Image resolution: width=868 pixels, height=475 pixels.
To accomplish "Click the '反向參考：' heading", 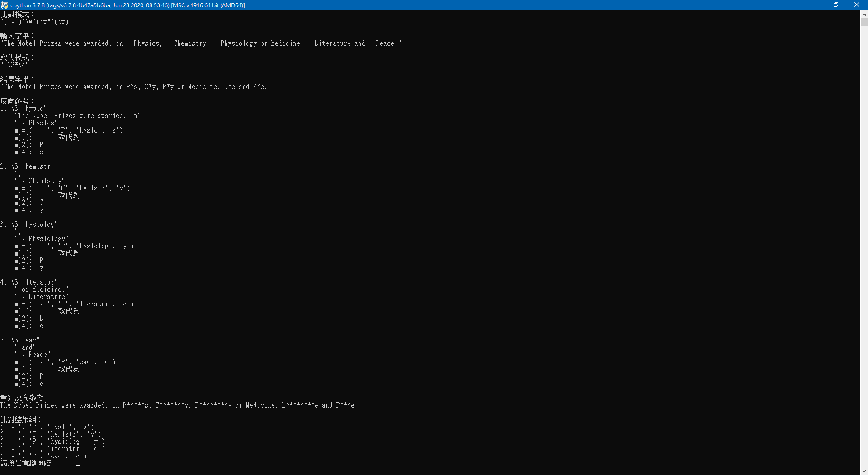I will (x=17, y=101).
